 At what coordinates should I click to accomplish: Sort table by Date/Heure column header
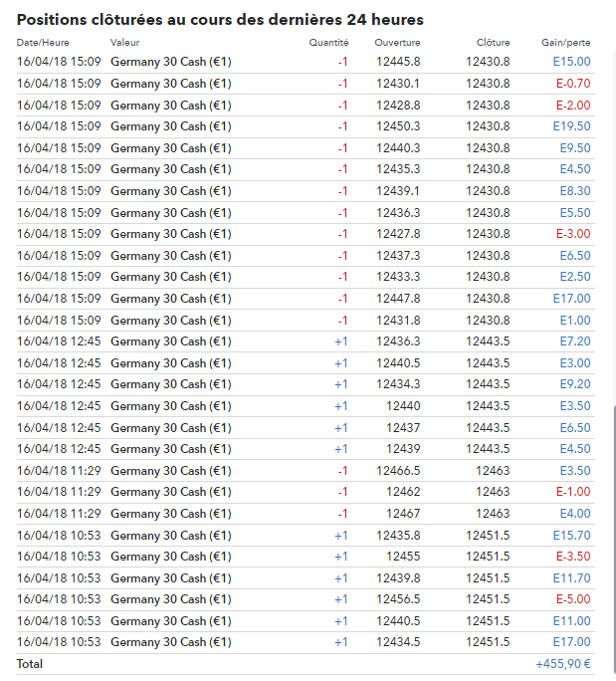(40, 43)
